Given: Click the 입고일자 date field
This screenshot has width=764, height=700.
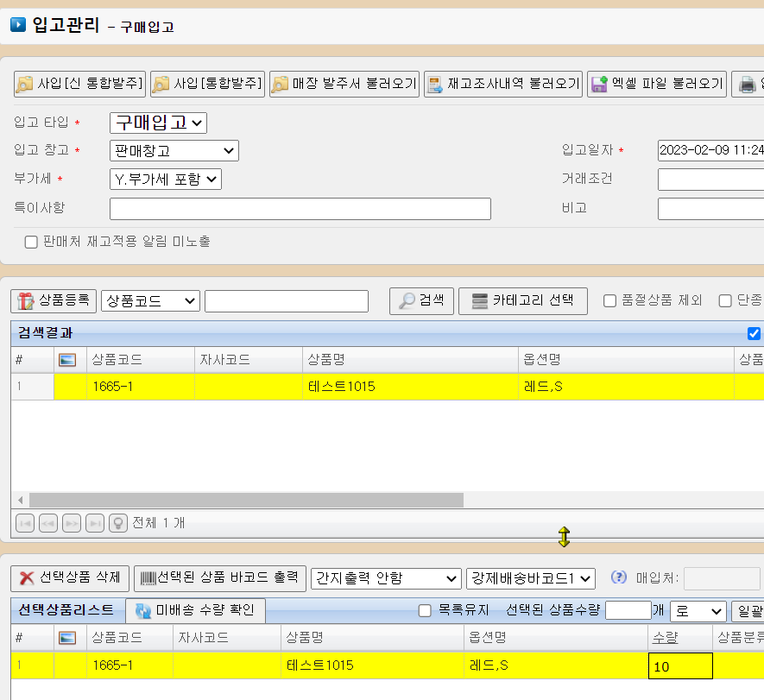Looking at the screenshot, I should 710,150.
